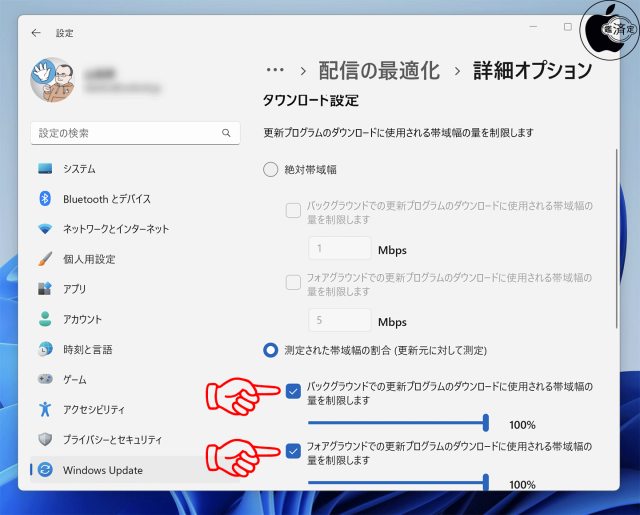Open アカウント settings category
The image size is (640, 515).
[135, 319]
